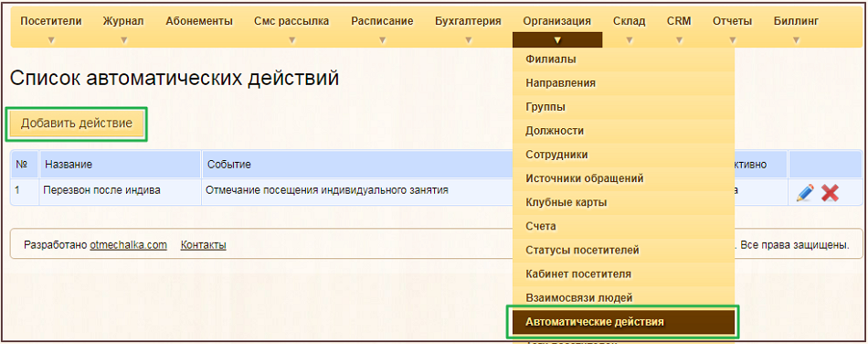
Task: Click the Журнал menu label
Action: tap(123, 22)
